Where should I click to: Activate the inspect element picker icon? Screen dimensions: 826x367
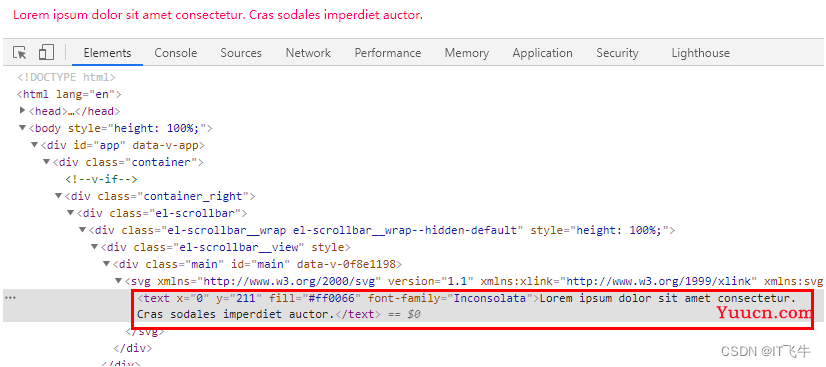pos(20,53)
